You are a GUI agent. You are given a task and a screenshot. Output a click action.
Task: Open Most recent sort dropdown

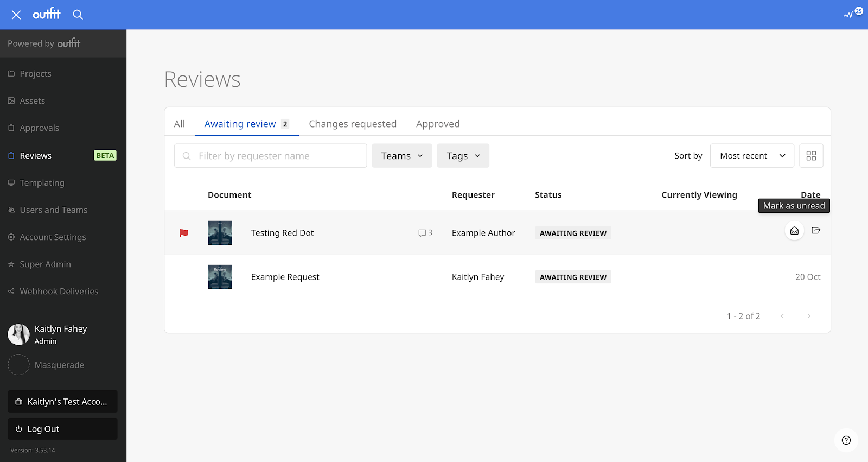[752, 156]
